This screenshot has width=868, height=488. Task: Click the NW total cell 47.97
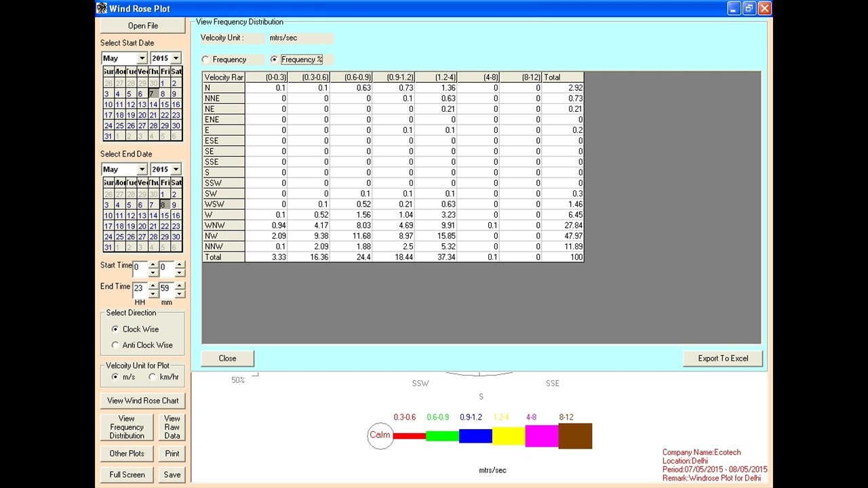pyautogui.click(x=563, y=236)
